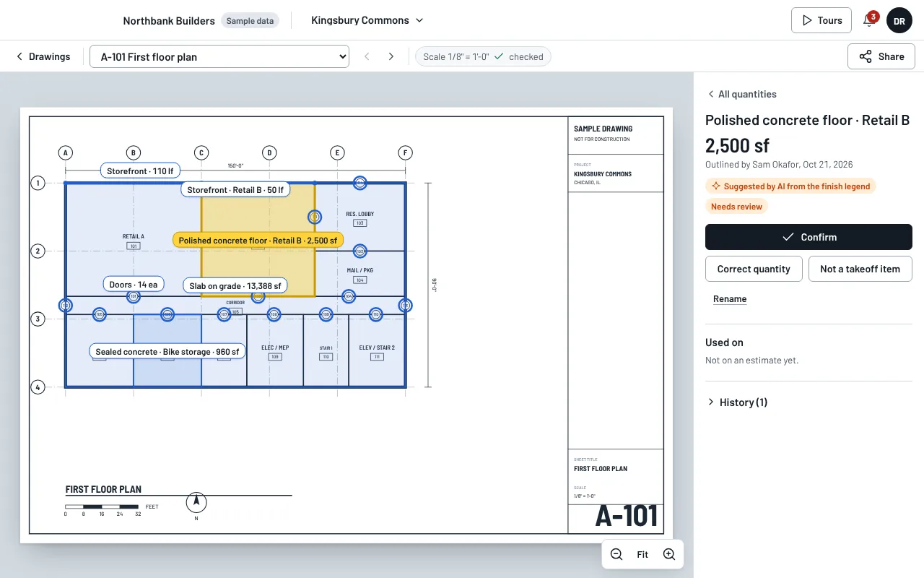Screen dimensions: 924x578
Task: Click door marker 105 on the corridor wall
Action: click(x=100, y=314)
